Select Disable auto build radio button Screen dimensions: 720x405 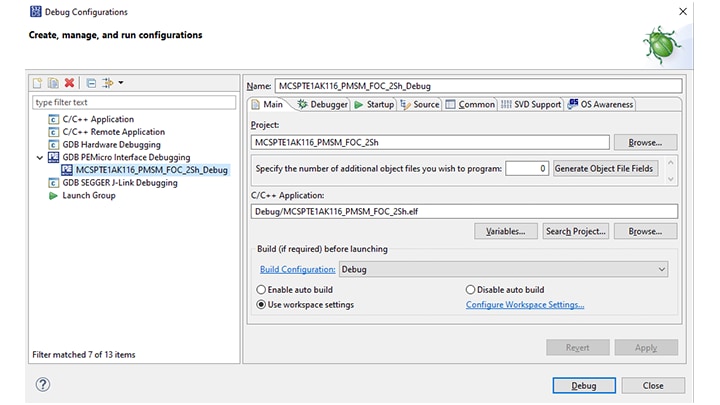pyautogui.click(x=471, y=290)
